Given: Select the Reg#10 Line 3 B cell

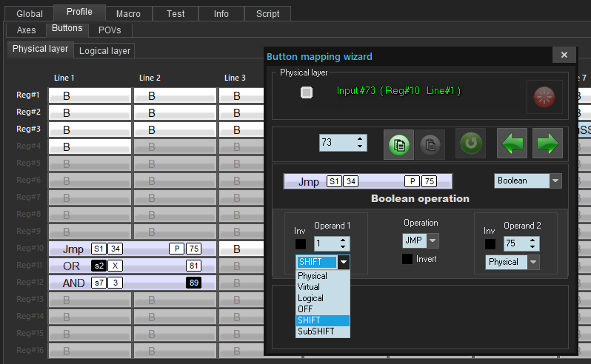Looking at the screenshot, I should (x=241, y=249).
